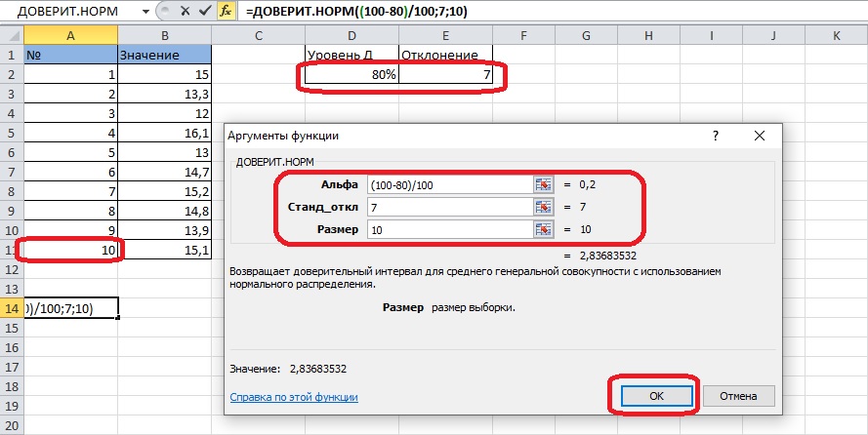
Task: Click the OK button
Action: [x=656, y=396]
